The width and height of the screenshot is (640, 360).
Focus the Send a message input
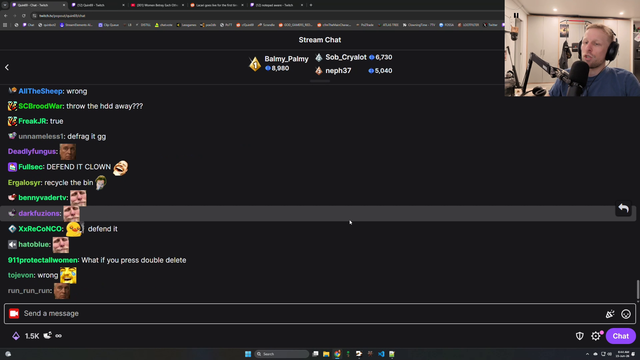[320, 313]
